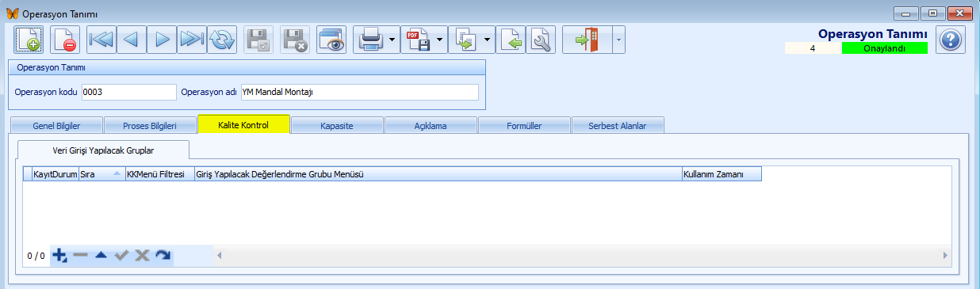Go to the previous record
The image size is (980, 289).
(132, 39)
